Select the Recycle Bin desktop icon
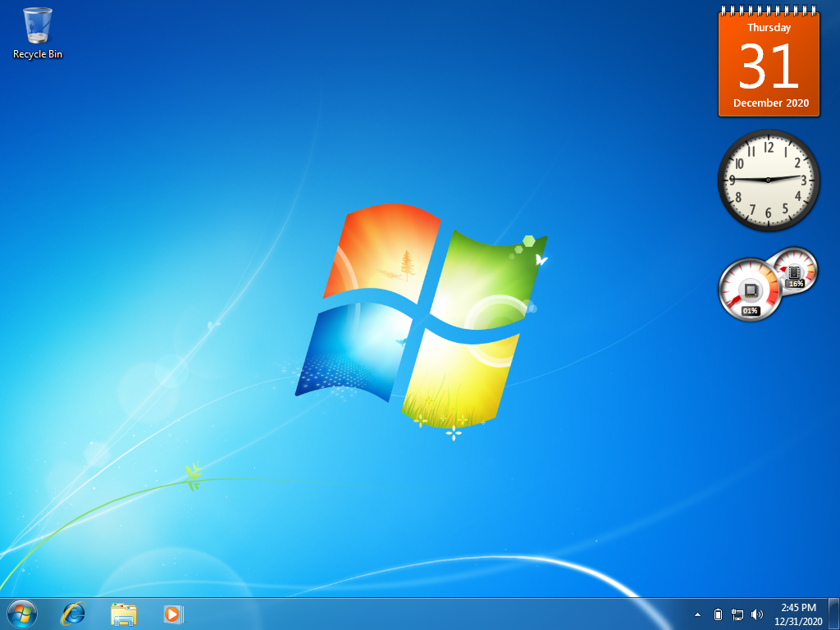The image size is (840, 630). pos(38,33)
